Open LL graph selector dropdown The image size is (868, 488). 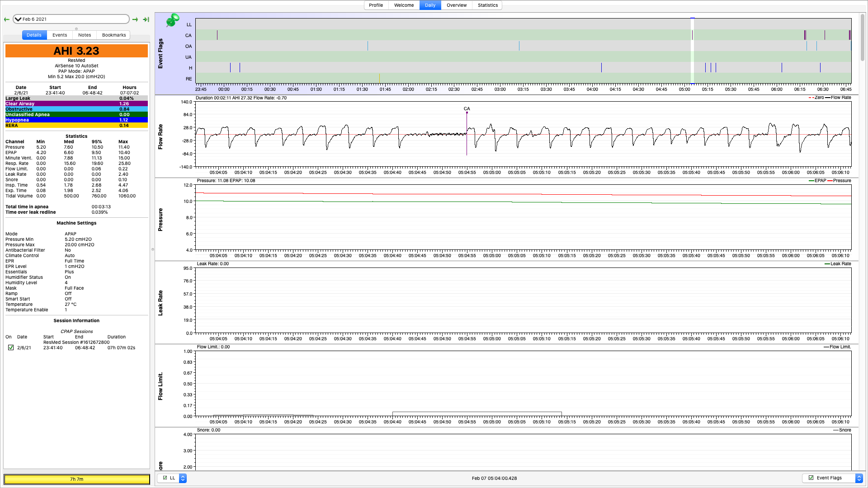(x=183, y=478)
